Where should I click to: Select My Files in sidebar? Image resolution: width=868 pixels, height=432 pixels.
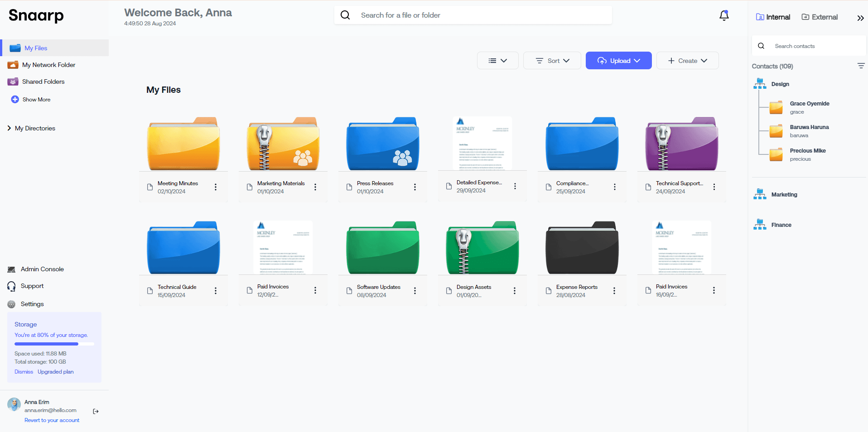(x=54, y=48)
